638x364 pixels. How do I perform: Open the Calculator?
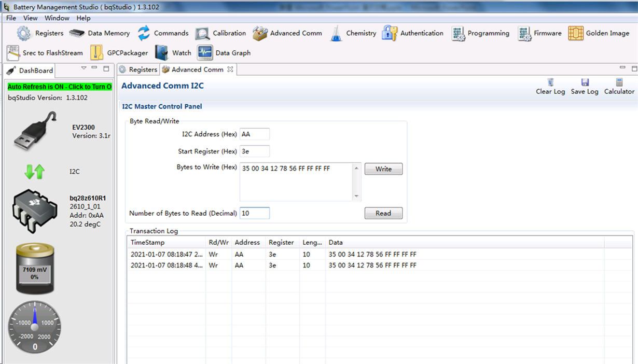click(x=619, y=86)
